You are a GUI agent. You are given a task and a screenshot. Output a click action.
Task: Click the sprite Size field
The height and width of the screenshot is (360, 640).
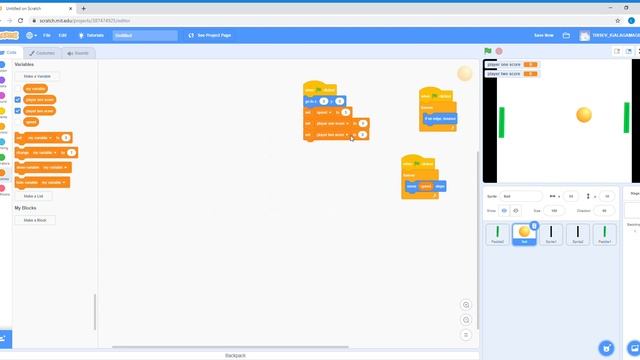coord(554,211)
